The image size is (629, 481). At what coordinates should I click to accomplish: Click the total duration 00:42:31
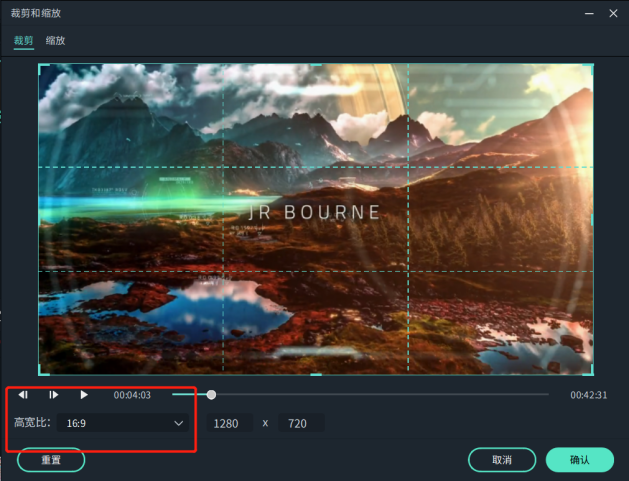(x=588, y=395)
